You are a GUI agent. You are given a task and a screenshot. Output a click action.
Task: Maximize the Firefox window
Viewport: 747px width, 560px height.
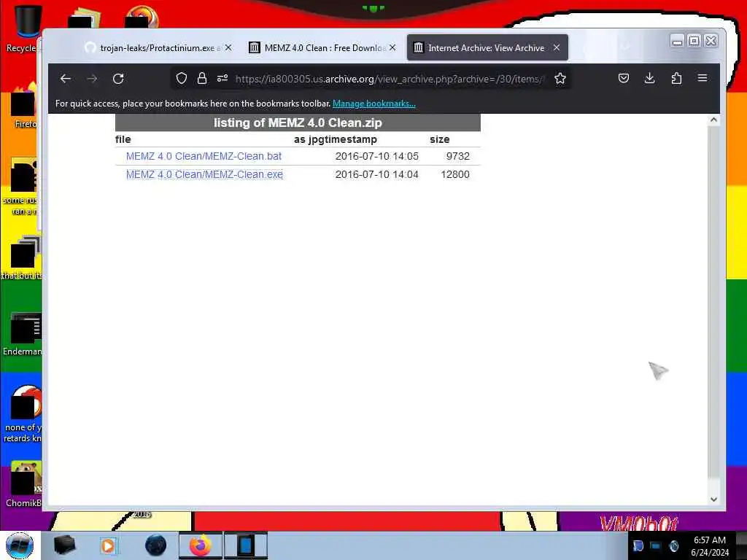694,41
